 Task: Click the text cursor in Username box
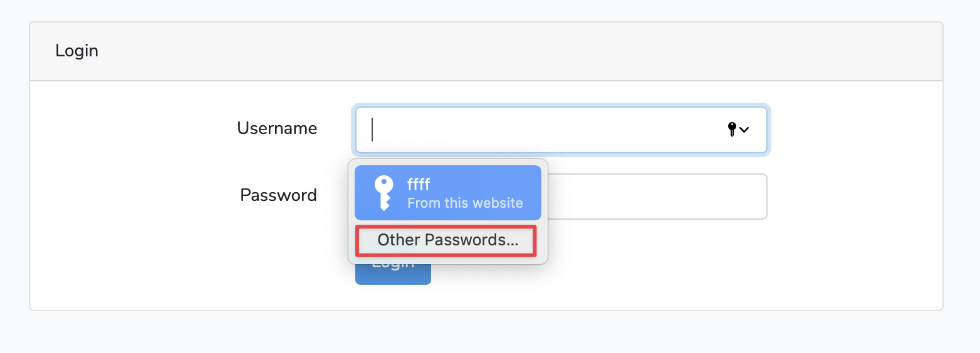pyautogui.click(x=372, y=130)
